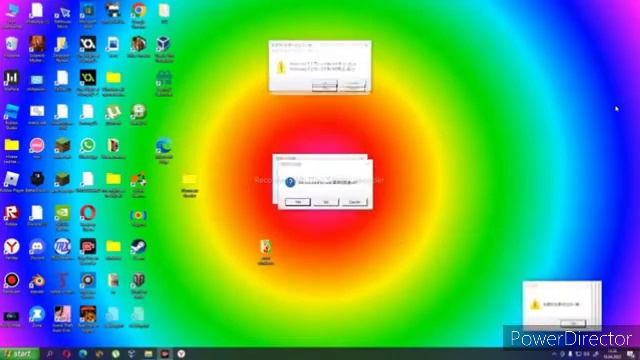Viewport: 640px width, 360px height.
Task: Click the right button in top warning dialog
Action: point(353,85)
